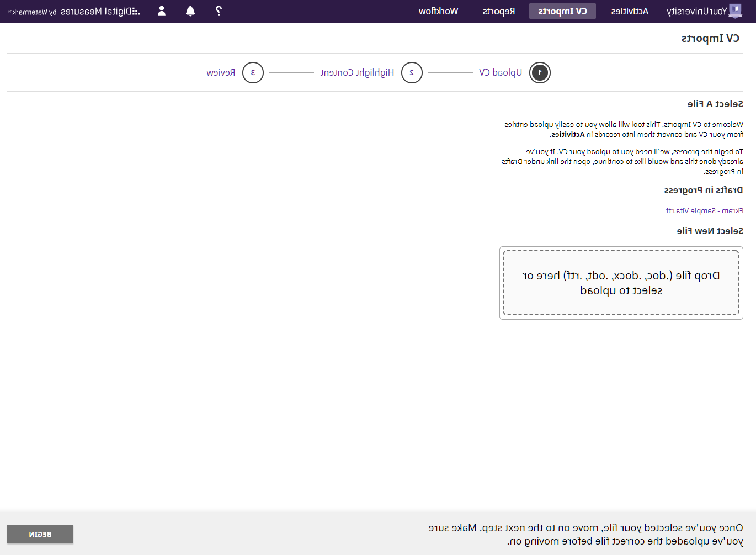This screenshot has width=756, height=555.
Task: Click the 'Drafts in Progress' heading
Action: tap(704, 190)
